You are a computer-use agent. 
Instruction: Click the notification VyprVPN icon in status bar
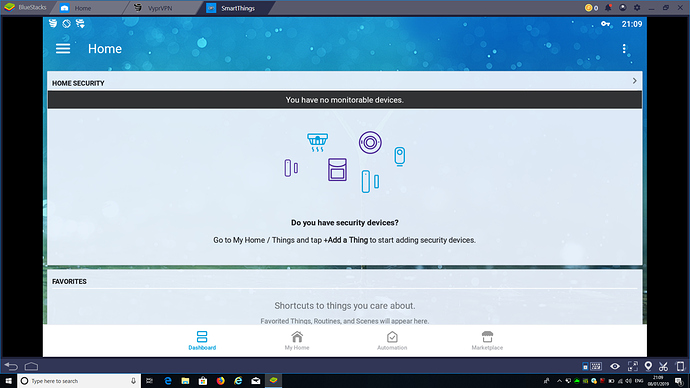(x=53, y=24)
